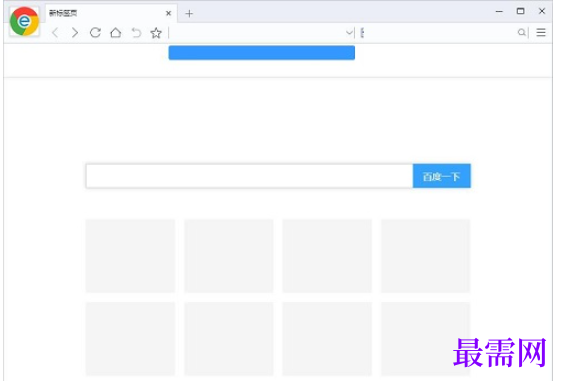
Task: Go forward to the next page
Action: coord(75,33)
